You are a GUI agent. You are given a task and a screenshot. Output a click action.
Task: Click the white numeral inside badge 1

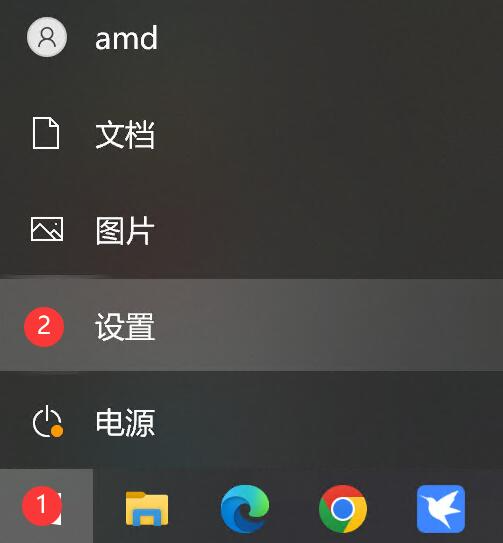coord(42,504)
